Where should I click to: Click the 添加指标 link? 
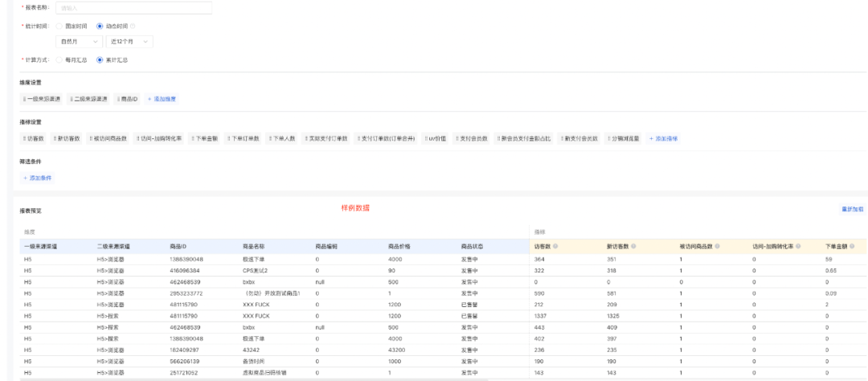(663, 138)
